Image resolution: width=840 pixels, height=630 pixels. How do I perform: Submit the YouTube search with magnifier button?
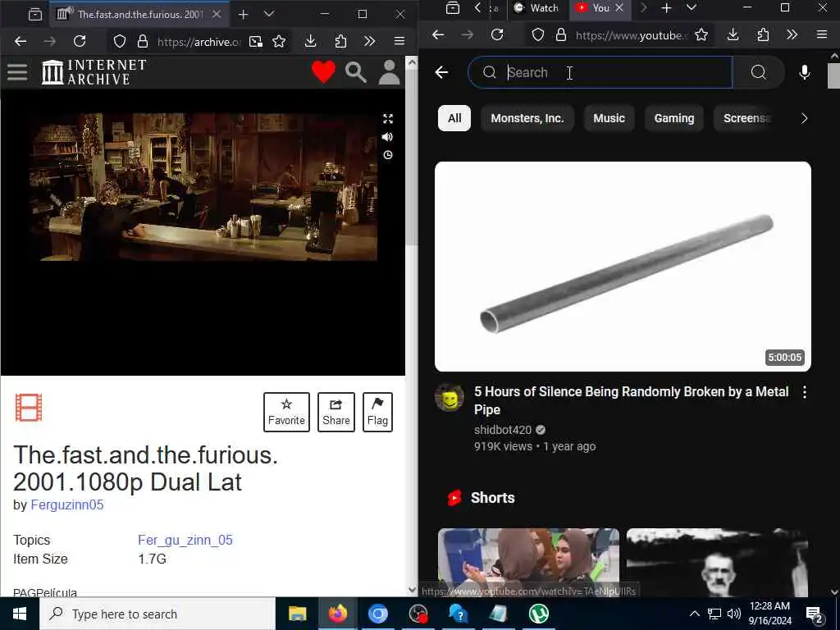(x=758, y=72)
